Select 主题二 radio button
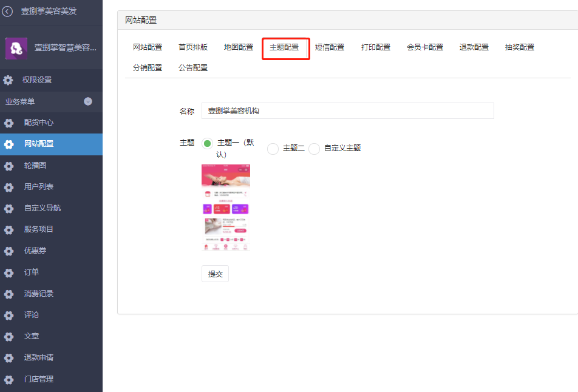578x392 pixels. point(273,149)
